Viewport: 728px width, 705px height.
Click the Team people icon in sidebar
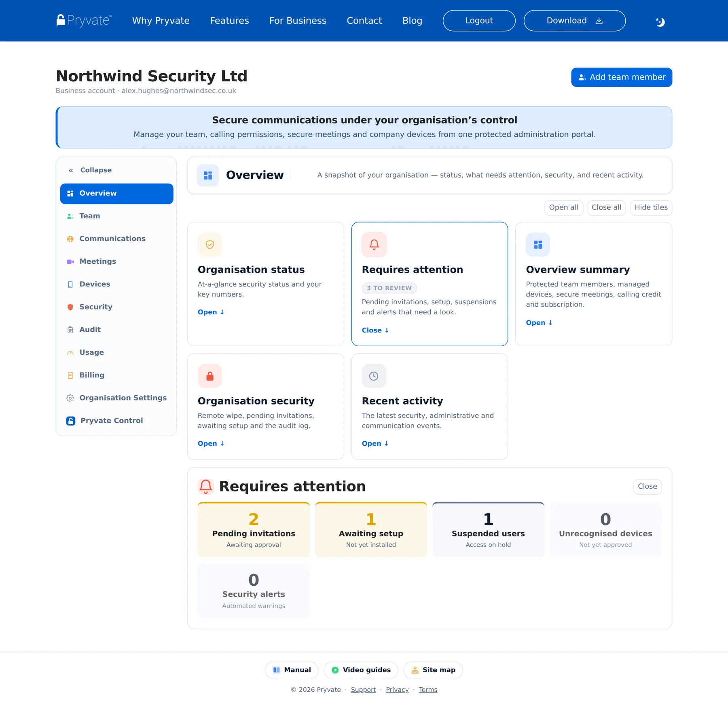coord(70,216)
